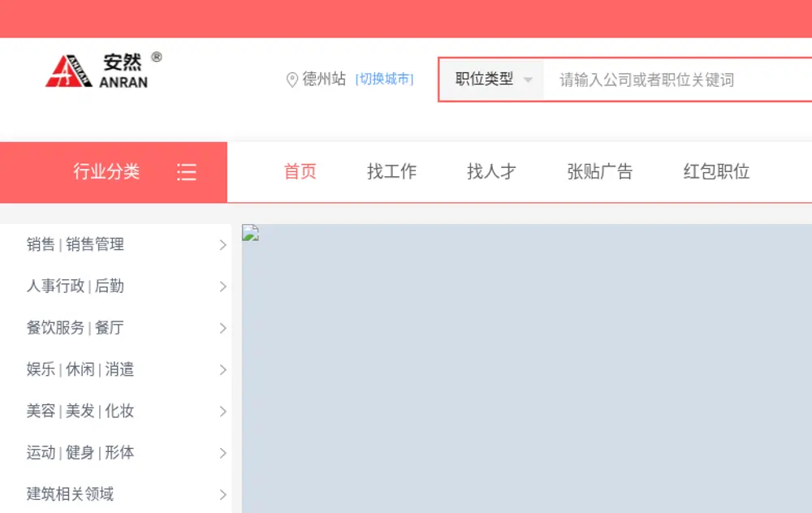This screenshot has width=812, height=513.
Task: Select the 美容|美发|化妆 category
Action: point(80,411)
